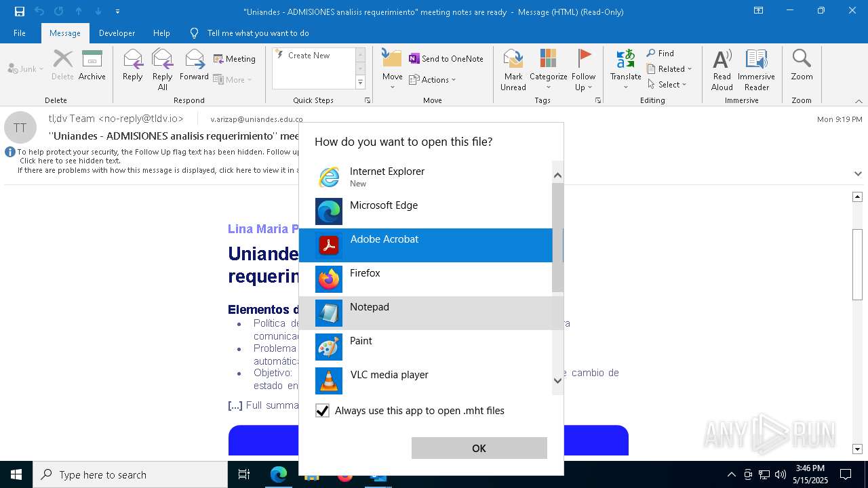The image size is (868, 488).
Task: Open the Select dropdown
Action: (667, 84)
